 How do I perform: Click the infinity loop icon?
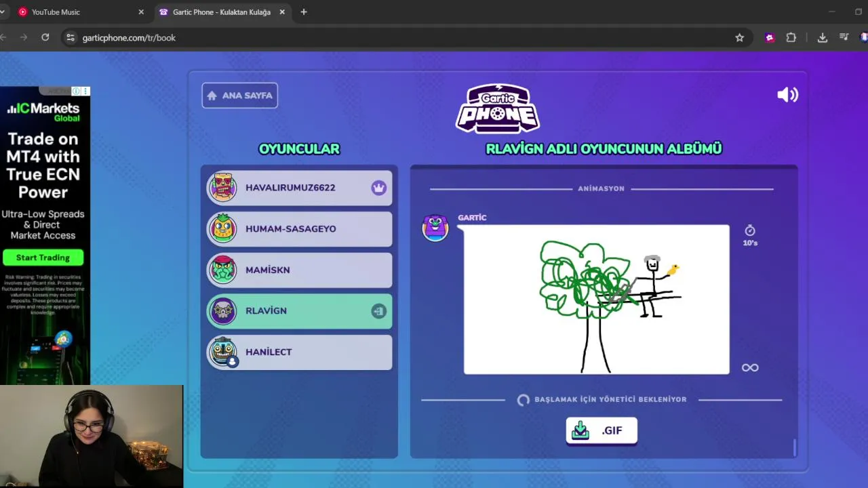point(750,367)
